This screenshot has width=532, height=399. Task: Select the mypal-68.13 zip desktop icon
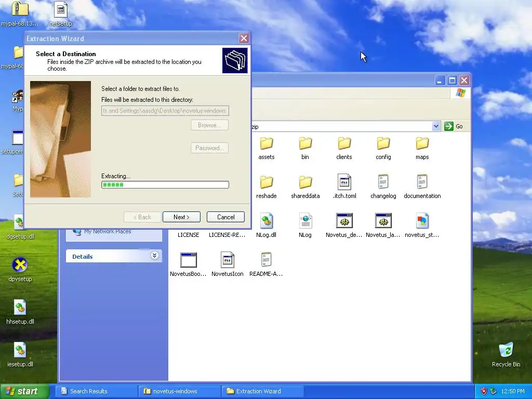20,14
